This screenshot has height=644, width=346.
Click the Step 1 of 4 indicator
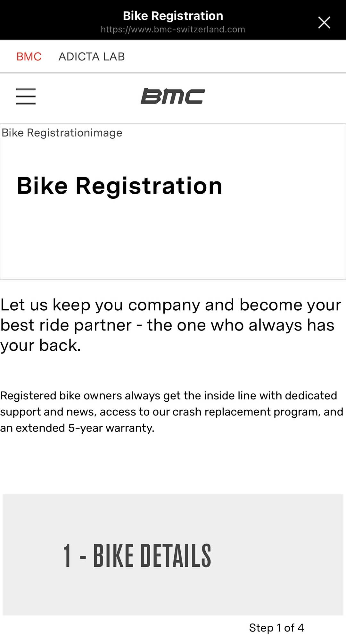(x=276, y=628)
